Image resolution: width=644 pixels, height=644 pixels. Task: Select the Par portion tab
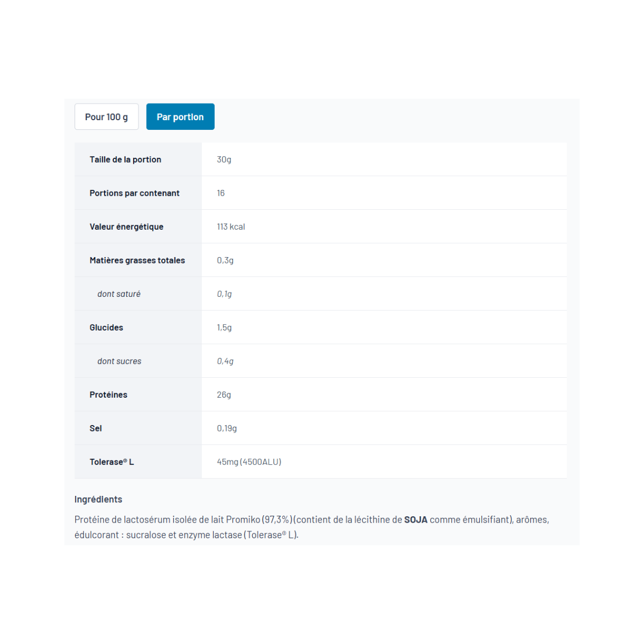pos(180,116)
